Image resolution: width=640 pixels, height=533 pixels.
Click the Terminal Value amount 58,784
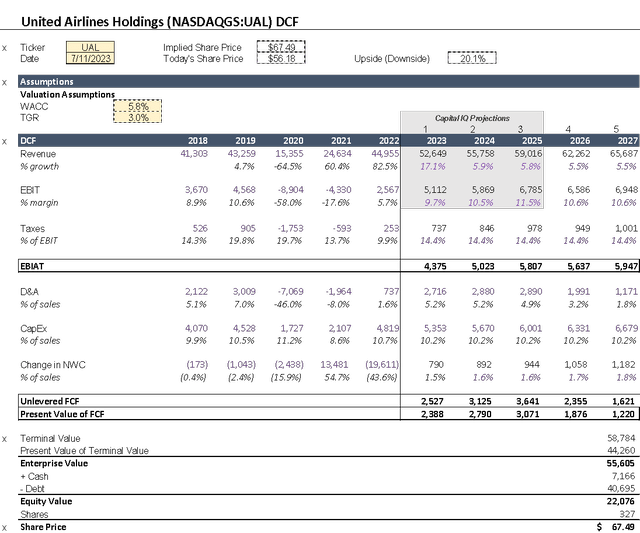pyautogui.click(x=621, y=438)
